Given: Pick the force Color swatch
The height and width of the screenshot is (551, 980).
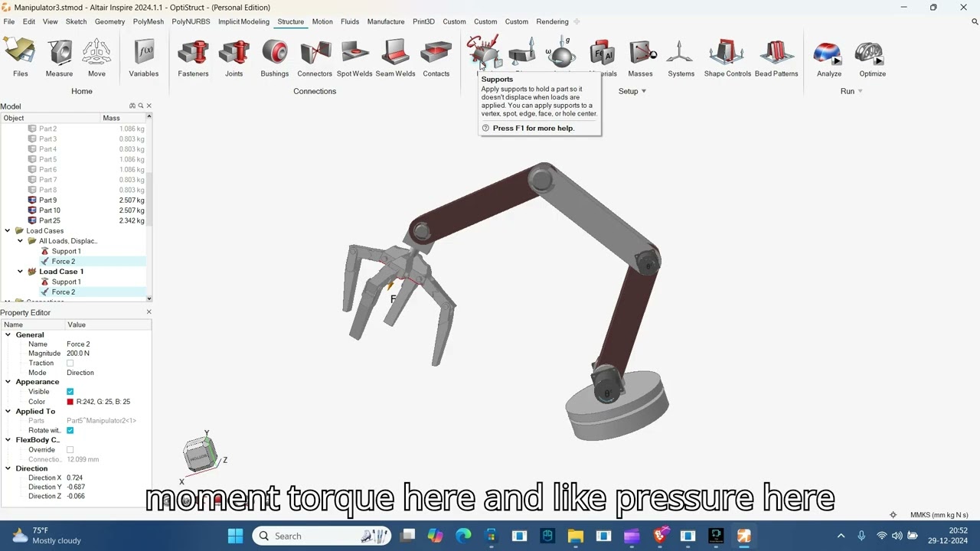Looking at the screenshot, I should click(70, 402).
